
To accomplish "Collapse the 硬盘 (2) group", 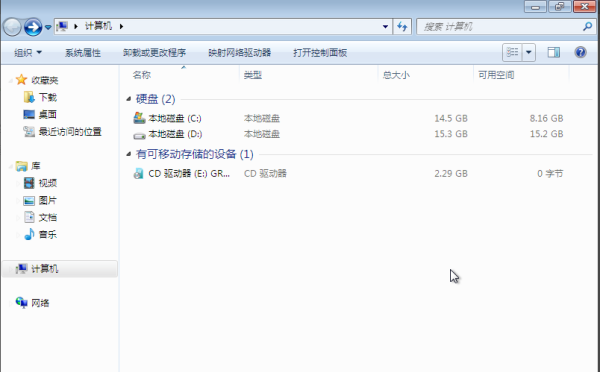I will (x=129, y=99).
